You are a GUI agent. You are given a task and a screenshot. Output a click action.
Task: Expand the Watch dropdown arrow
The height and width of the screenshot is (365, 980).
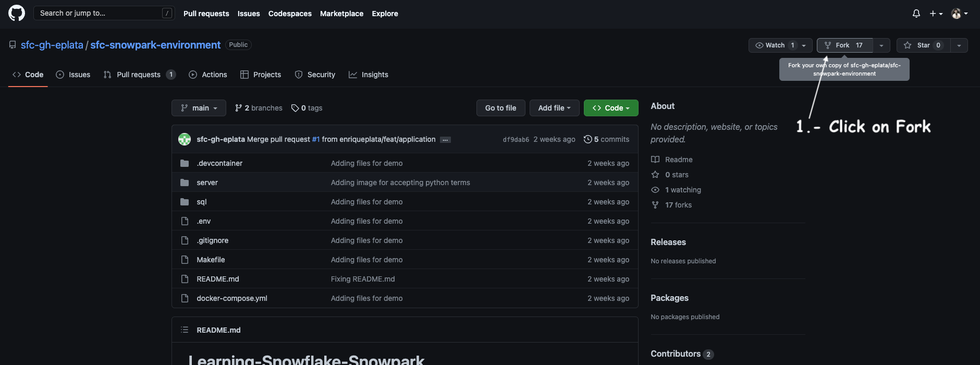(804, 45)
